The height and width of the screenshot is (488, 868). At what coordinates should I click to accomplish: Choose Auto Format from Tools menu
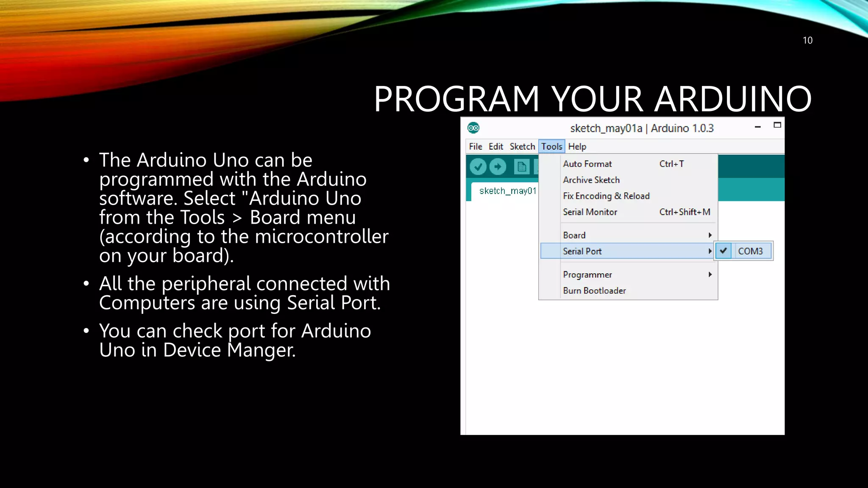[629, 164]
